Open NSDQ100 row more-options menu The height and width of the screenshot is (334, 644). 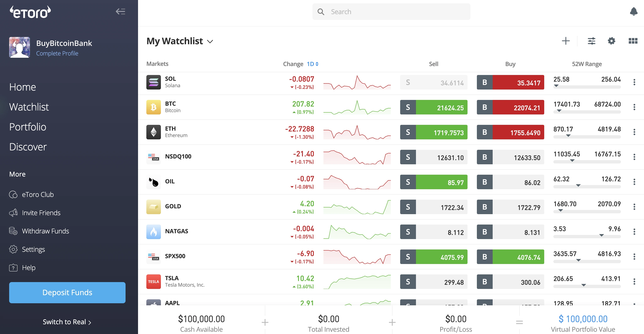(634, 157)
